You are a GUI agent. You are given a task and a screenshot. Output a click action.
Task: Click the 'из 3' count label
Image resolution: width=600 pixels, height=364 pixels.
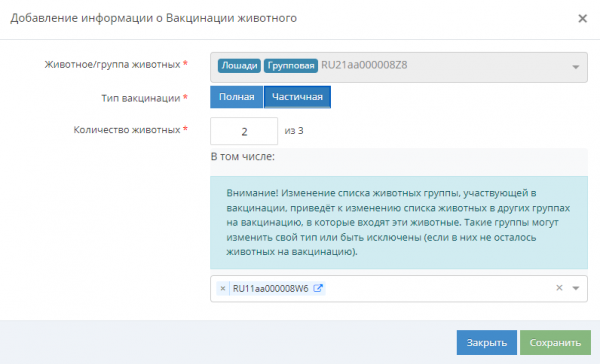pos(294,131)
